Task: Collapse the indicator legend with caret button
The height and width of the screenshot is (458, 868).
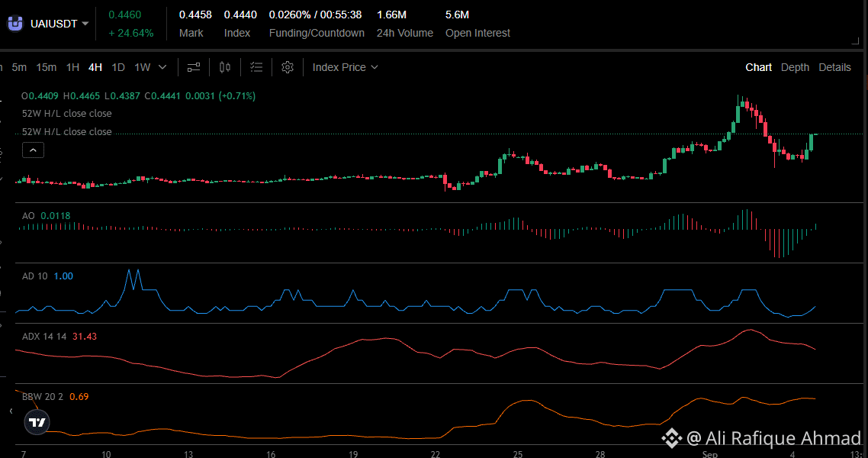Action: point(34,150)
